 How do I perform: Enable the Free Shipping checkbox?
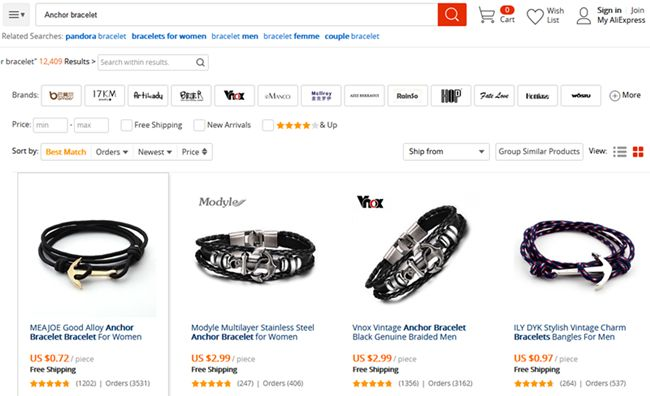(x=126, y=125)
